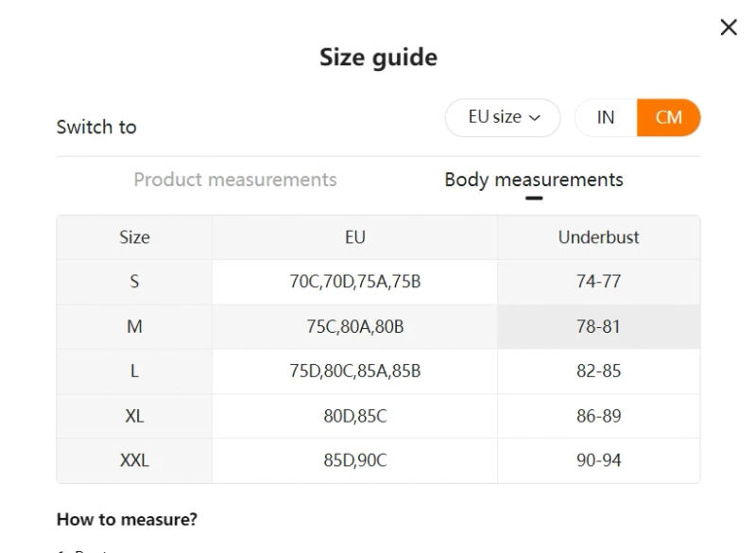Select size S row
This screenshot has width=756, height=553.
pos(134,282)
